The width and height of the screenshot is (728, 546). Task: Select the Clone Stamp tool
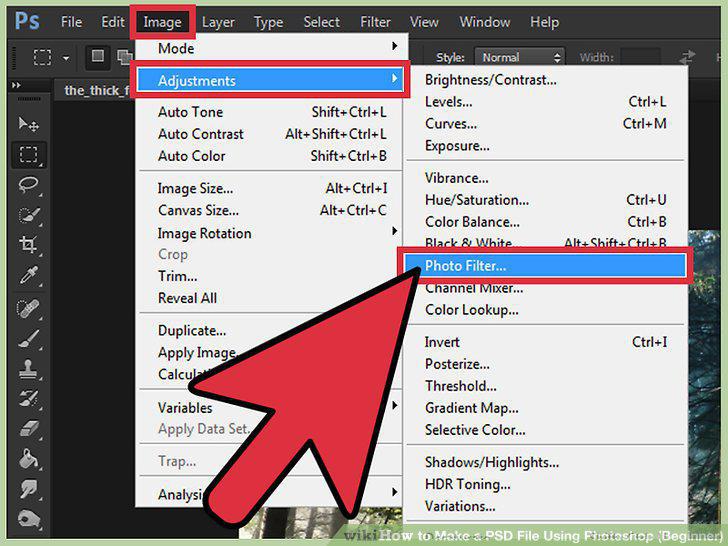pyautogui.click(x=28, y=370)
